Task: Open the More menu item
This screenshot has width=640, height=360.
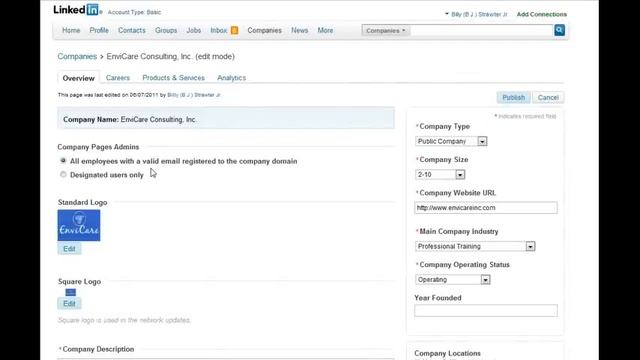Action: pos(325,30)
